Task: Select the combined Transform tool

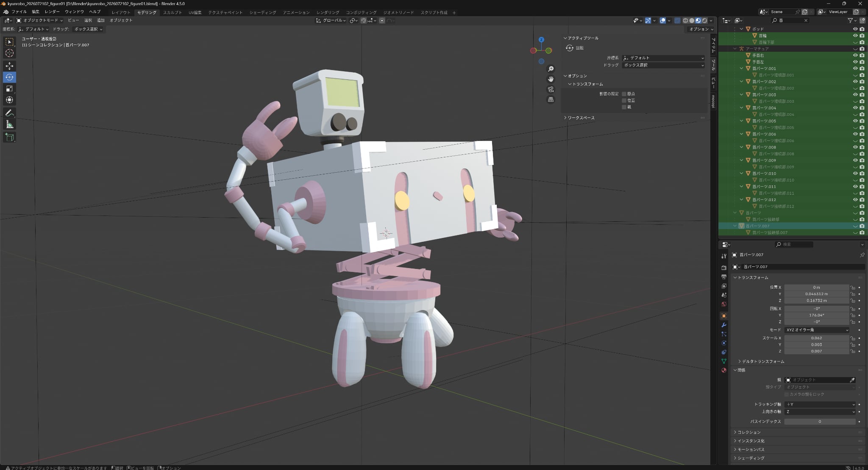Action: [x=9, y=100]
